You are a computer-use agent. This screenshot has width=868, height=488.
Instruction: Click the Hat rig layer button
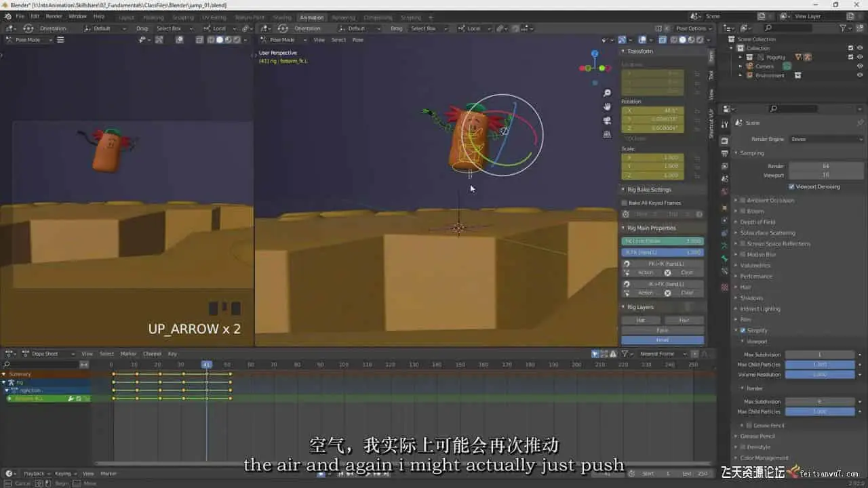coord(641,320)
